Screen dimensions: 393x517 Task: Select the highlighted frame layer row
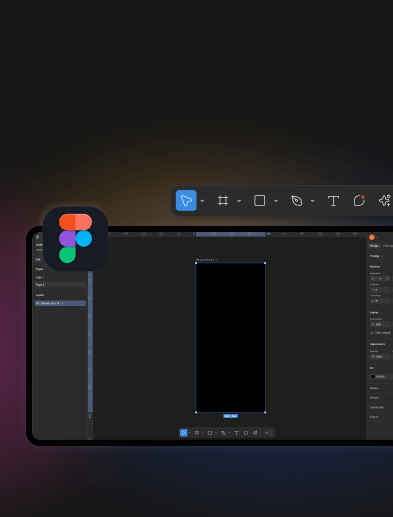click(60, 303)
